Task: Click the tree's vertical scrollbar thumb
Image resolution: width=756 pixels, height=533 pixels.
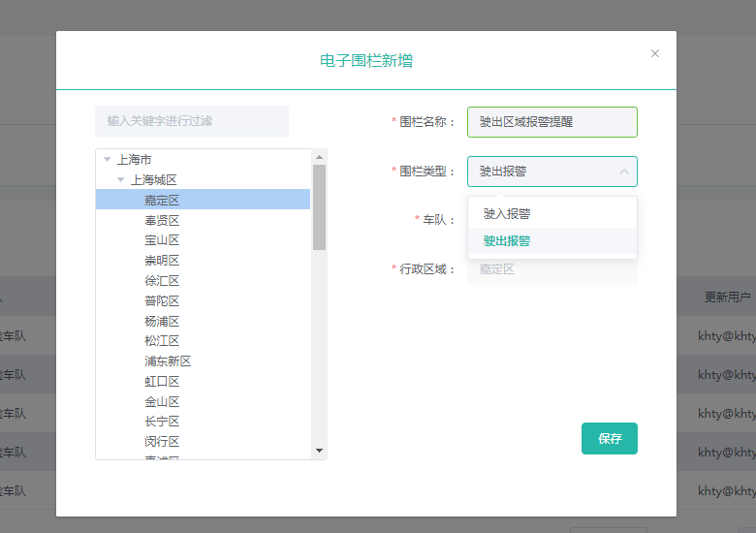Action: [319, 206]
